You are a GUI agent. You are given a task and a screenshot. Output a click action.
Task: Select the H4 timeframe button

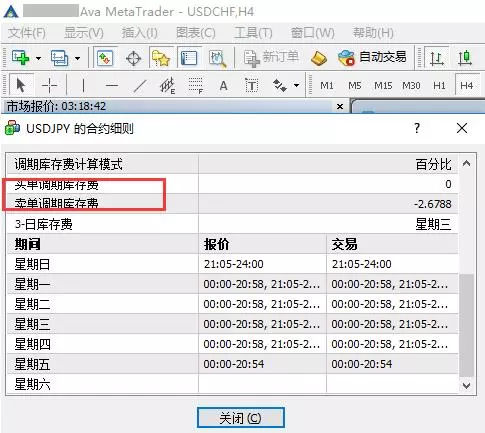tap(466, 86)
